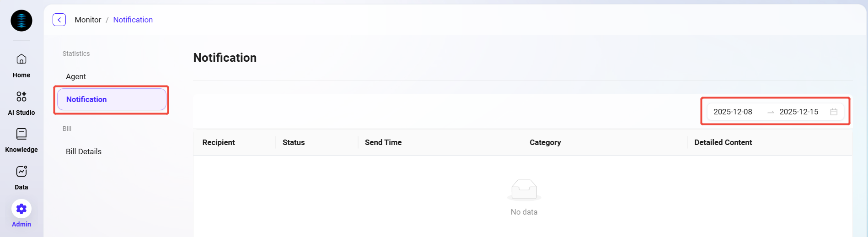The height and width of the screenshot is (237, 868).
Task: Click the end date 2025-12-15 field
Action: pos(798,112)
